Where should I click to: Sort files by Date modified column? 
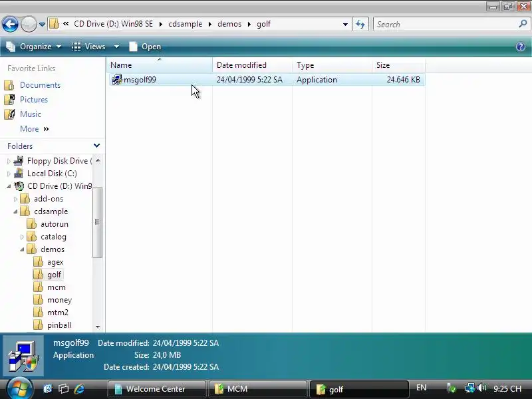tap(252, 65)
